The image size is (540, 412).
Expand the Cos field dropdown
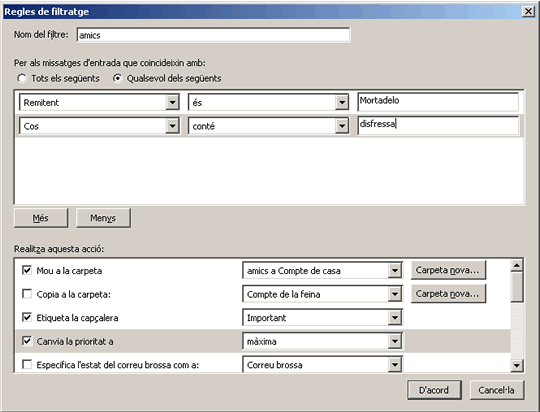pyautogui.click(x=172, y=126)
